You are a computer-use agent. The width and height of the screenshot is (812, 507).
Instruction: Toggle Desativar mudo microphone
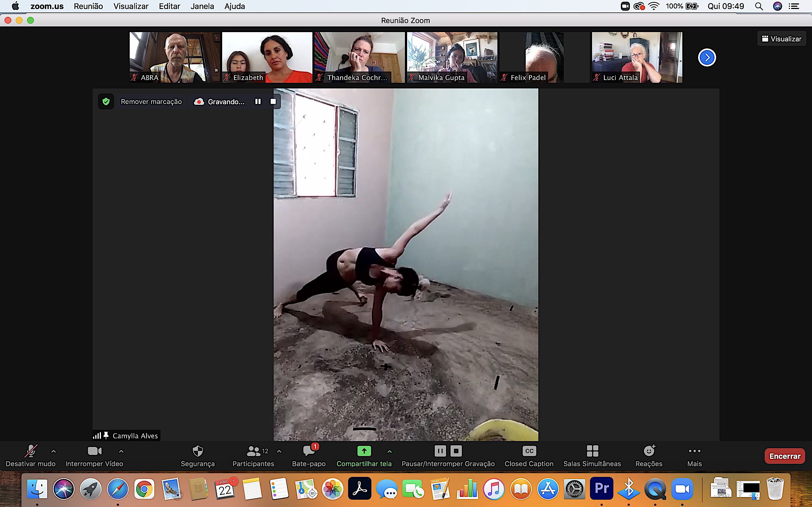pos(30,451)
